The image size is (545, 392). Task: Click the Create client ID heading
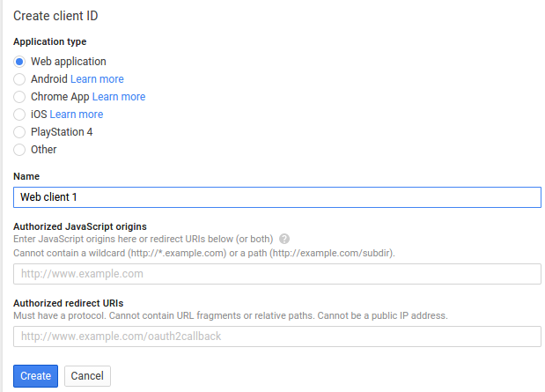tap(55, 16)
